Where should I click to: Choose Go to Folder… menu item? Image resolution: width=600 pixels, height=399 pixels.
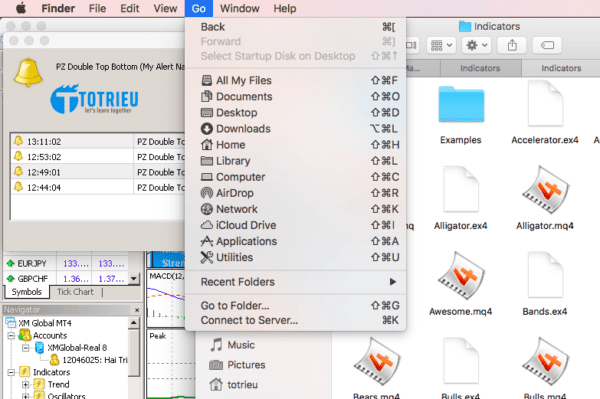coord(295,305)
